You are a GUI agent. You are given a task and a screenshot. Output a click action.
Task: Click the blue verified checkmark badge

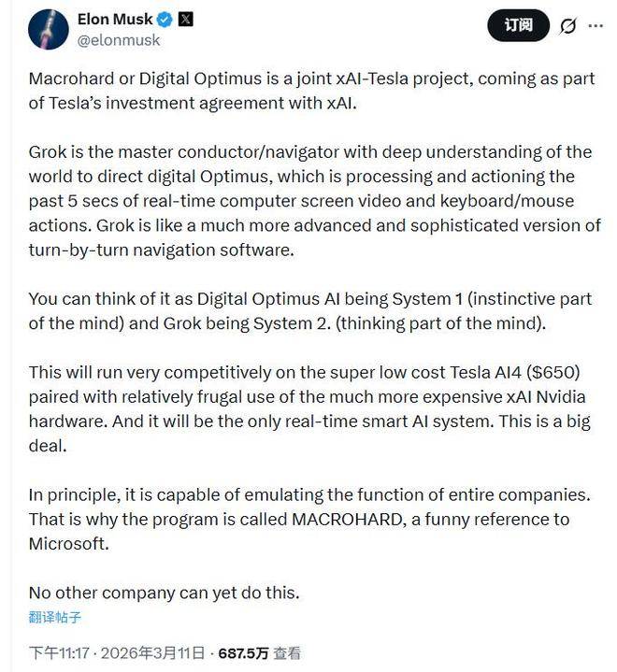[x=161, y=20]
